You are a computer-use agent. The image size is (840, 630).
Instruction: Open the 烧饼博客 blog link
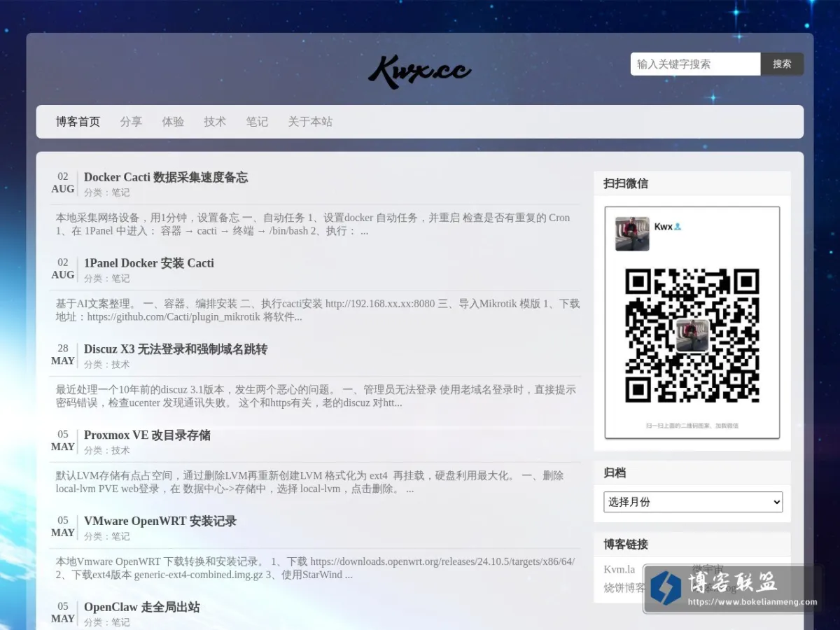[624, 587]
